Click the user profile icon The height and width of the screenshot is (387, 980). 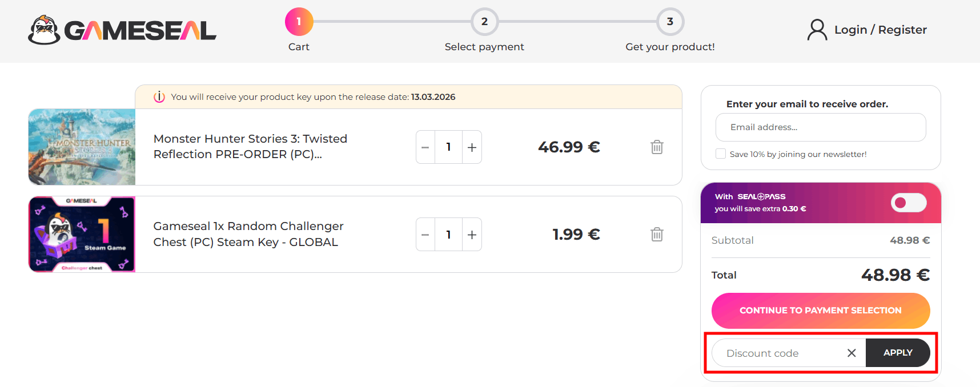coord(817,30)
